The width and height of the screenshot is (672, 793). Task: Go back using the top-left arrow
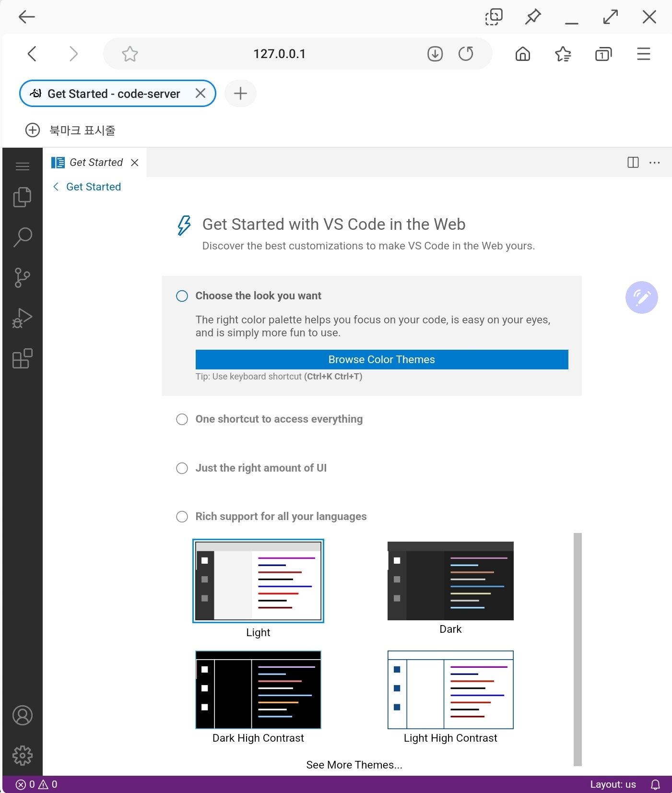[x=27, y=17]
